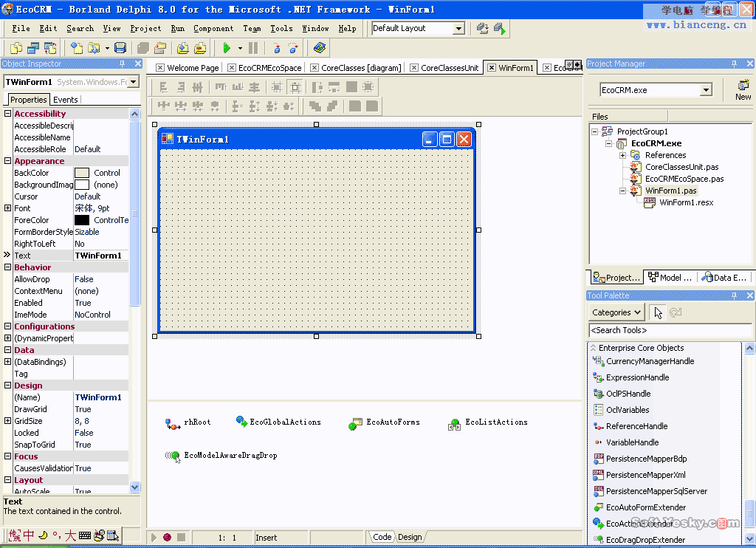The height and width of the screenshot is (548, 756).
Task: Open the Model tab in Project Manager
Action: pyautogui.click(x=670, y=278)
